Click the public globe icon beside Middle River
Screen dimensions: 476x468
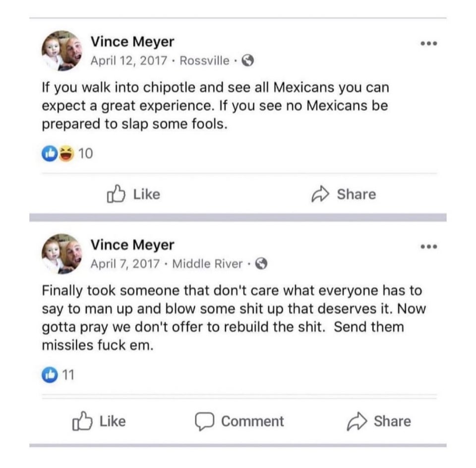262,264
